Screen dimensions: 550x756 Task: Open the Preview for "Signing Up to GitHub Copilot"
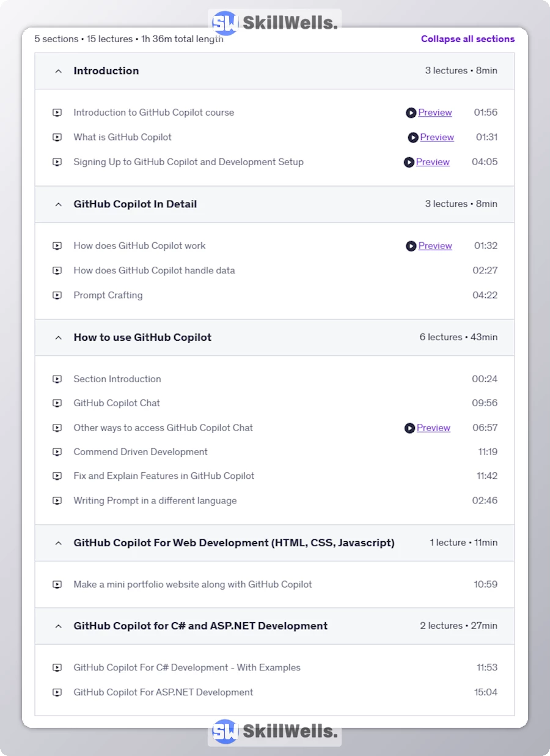(433, 161)
